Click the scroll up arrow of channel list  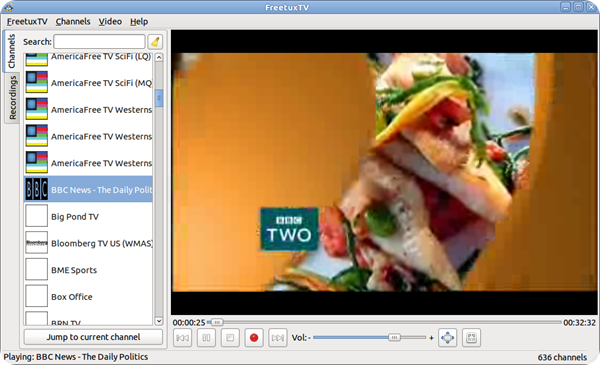[159, 57]
